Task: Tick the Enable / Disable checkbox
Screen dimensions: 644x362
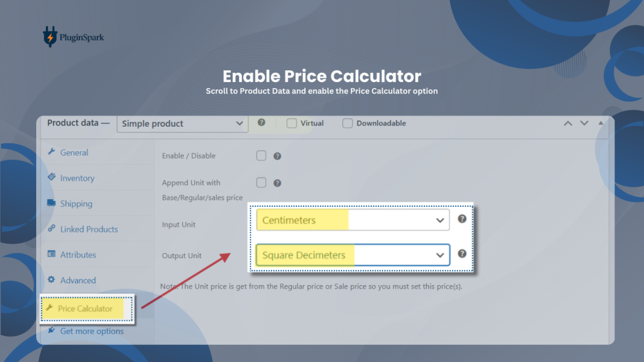Action: (x=262, y=156)
